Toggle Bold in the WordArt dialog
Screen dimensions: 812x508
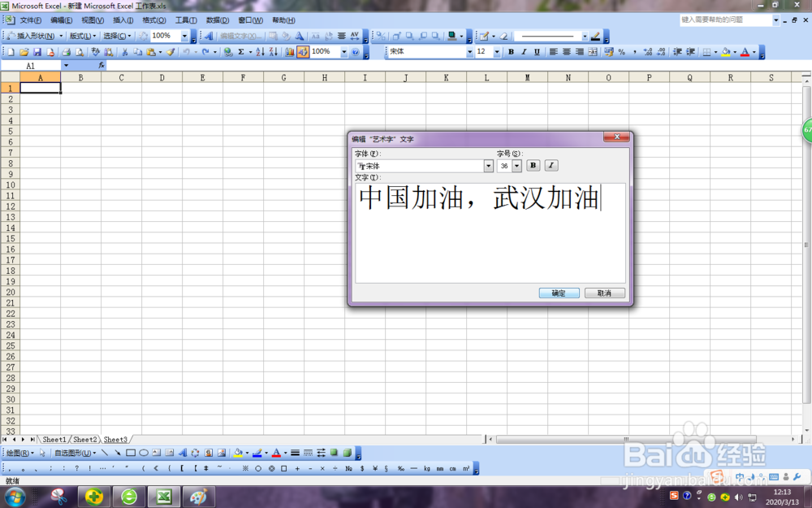[533, 165]
